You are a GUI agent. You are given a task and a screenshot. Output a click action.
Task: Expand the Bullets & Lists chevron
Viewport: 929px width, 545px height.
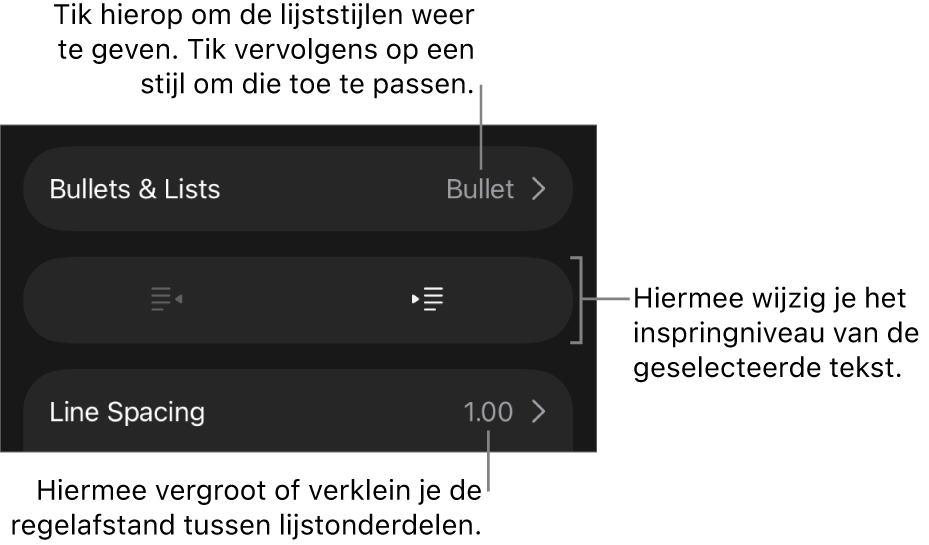tap(539, 189)
